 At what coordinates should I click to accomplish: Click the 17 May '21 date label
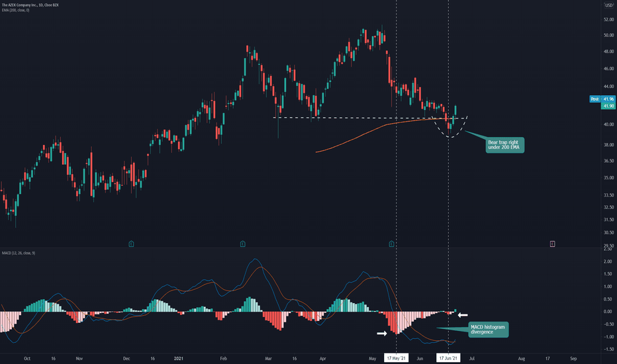397,358
